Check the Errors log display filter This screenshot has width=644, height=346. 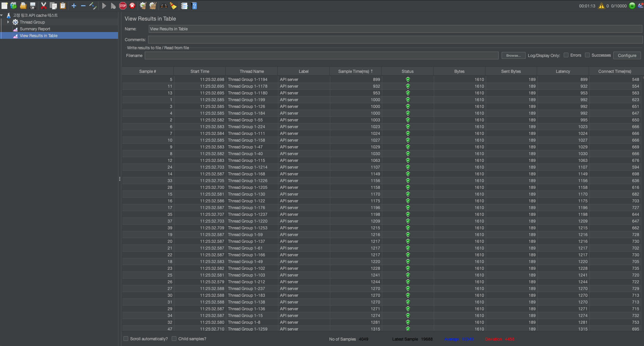[x=566, y=55]
